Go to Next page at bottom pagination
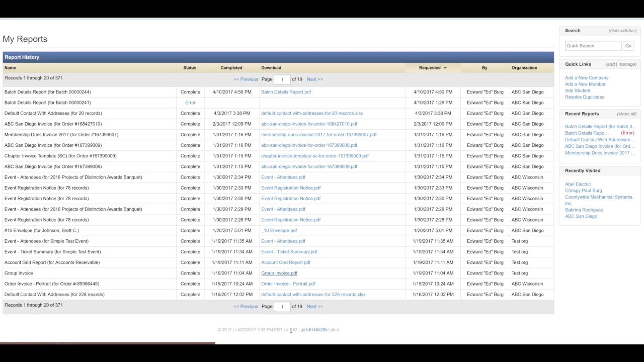The image size is (644, 362). click(315, 307)
